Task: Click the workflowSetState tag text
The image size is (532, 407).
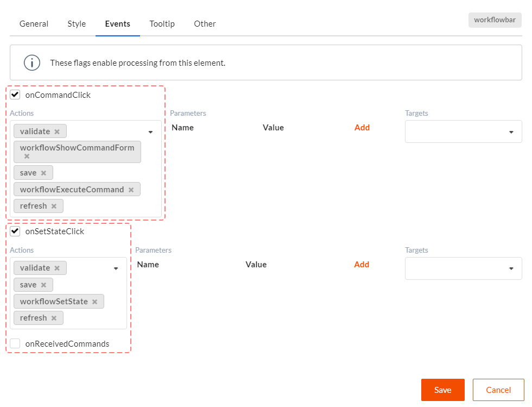Action: 54,302
